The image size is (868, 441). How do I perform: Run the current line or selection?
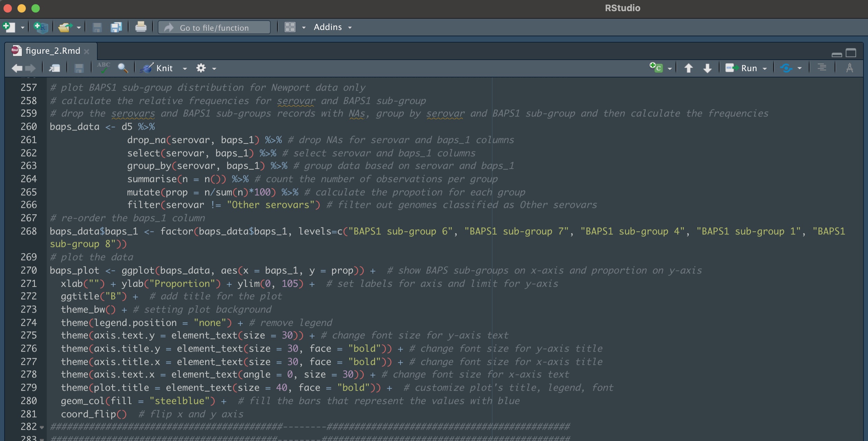point(741,68)
